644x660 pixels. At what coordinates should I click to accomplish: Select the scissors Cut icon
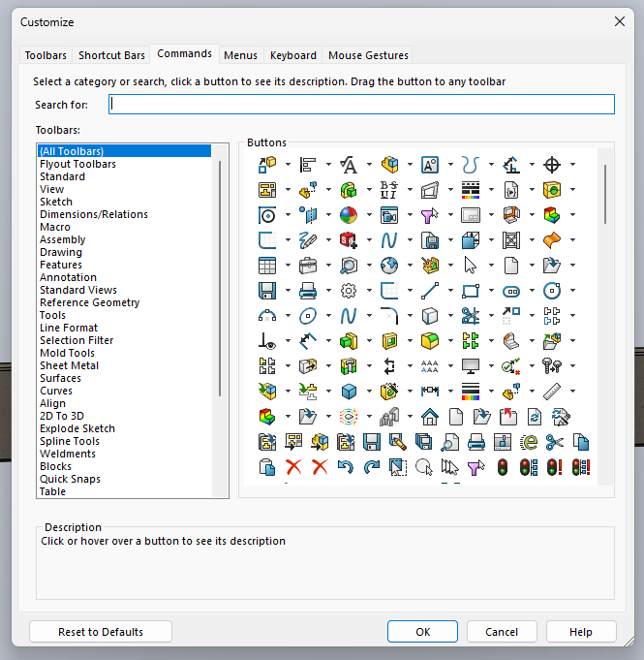[x=554, y=442]
